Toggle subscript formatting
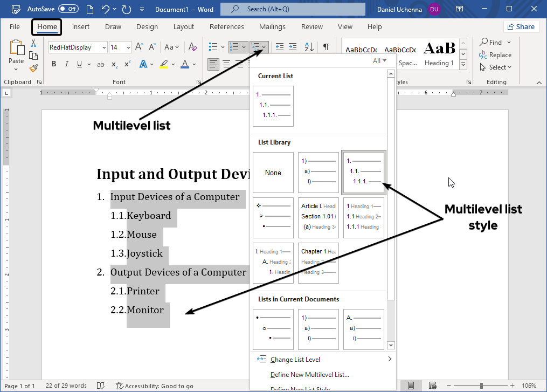 click(114, 64)
